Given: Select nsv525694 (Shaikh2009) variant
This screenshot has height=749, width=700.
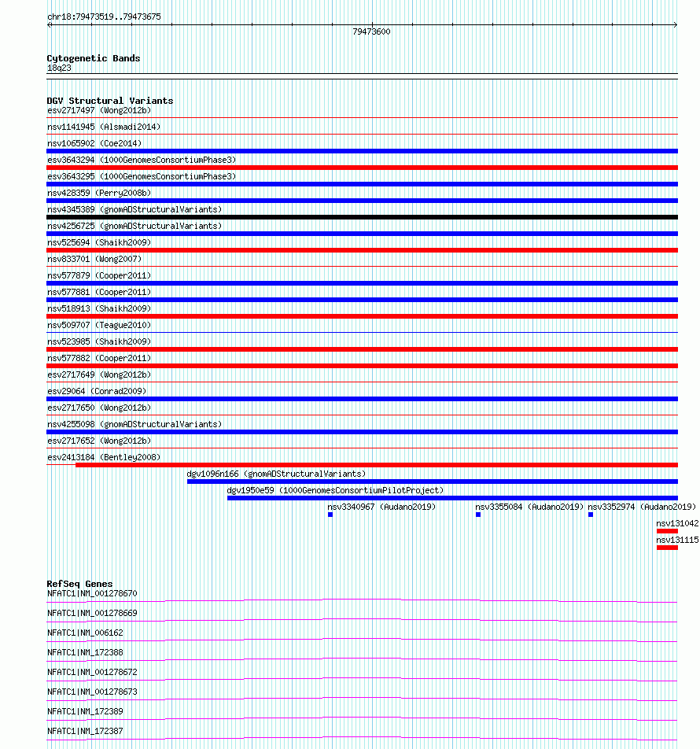Looking at the screenshot, I should click(x=99, y=242).
